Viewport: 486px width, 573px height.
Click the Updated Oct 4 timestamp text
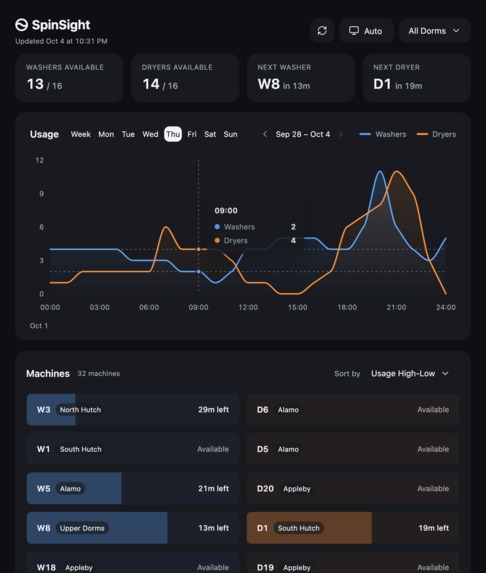pos(61,41)
